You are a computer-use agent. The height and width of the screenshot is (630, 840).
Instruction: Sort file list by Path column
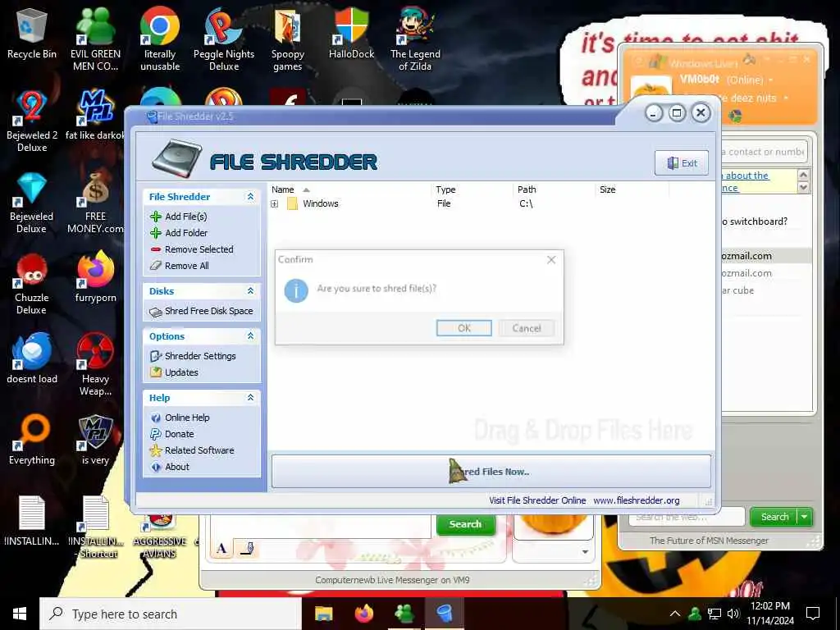click(x=527, y=189)
